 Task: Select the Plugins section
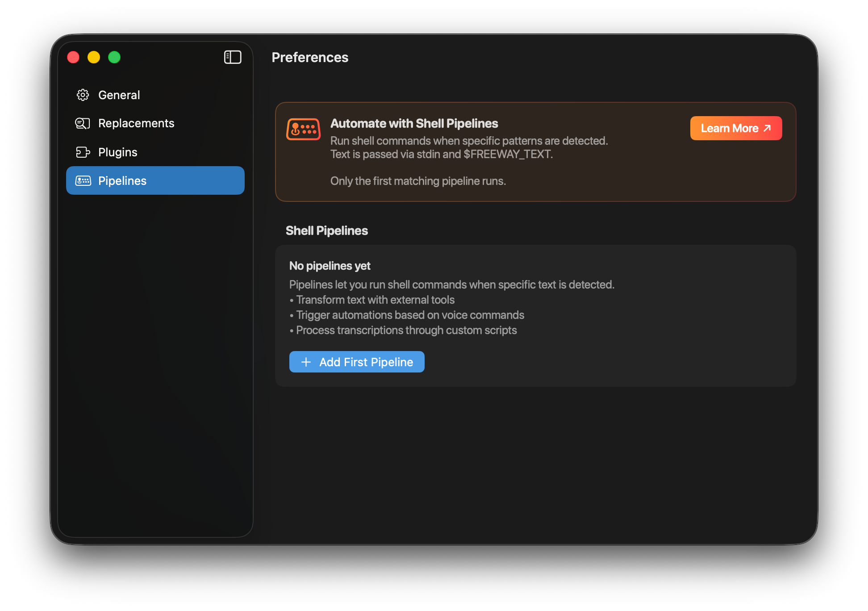tap(117, 152)
